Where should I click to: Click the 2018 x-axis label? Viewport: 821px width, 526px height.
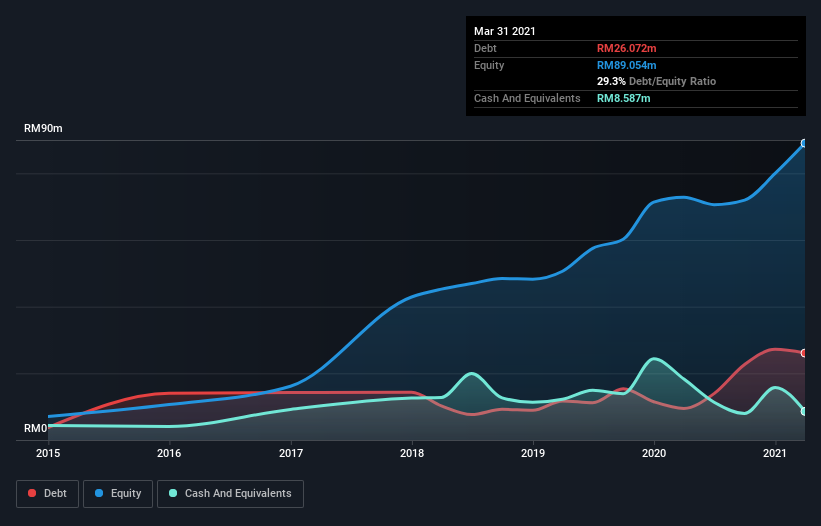click(412, 453)
